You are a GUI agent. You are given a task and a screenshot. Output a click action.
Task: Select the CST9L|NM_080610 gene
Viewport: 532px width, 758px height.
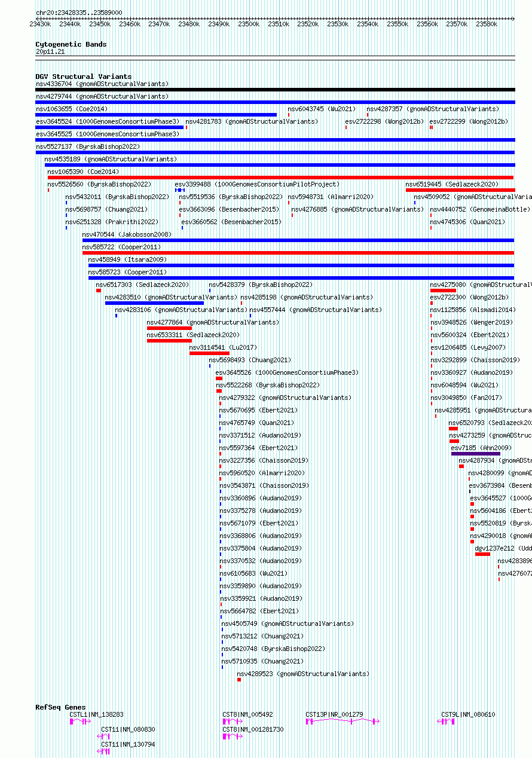click(468, 714)
